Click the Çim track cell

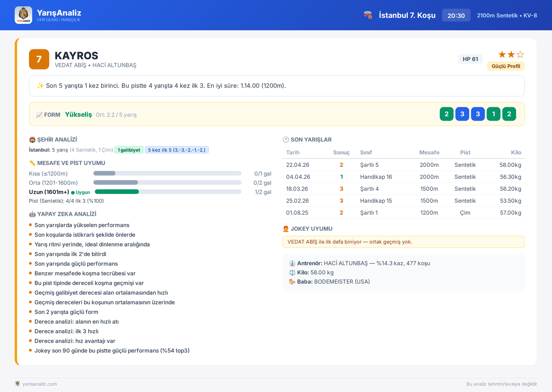click(x=465, y=213)
